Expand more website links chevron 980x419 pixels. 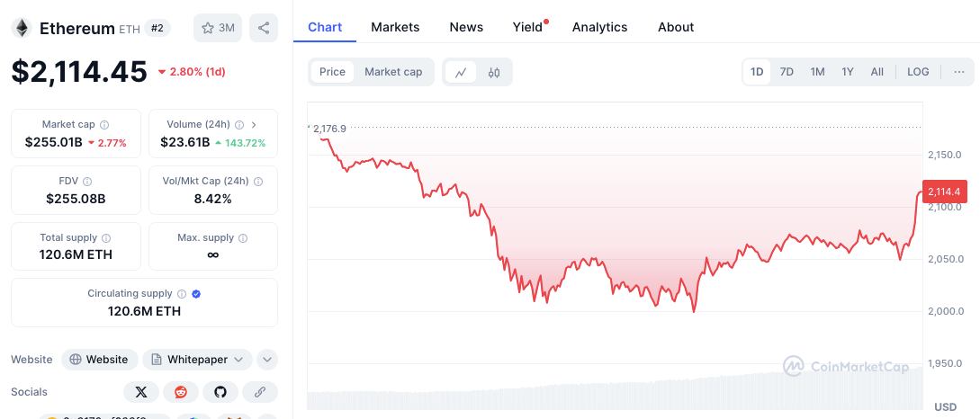(267, 360)
